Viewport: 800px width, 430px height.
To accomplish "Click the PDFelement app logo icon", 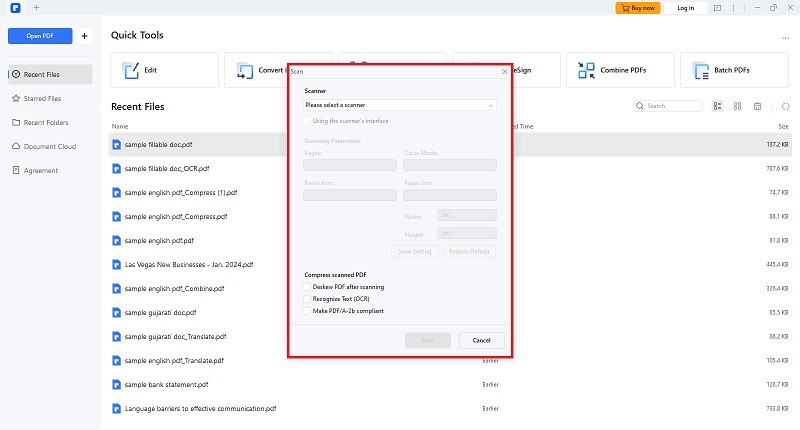I will tap(15, 8).
